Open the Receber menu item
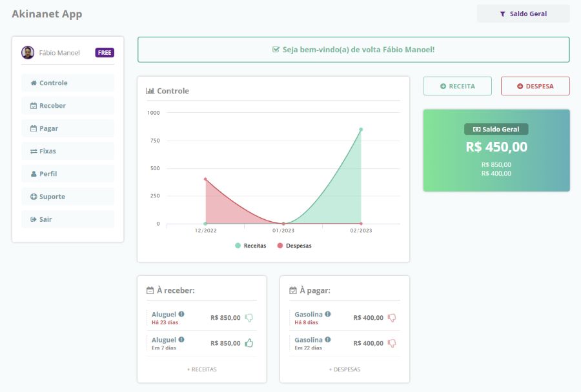Image resolution: width=581 pixels, height=392 pixels. (x=68, y=106)
